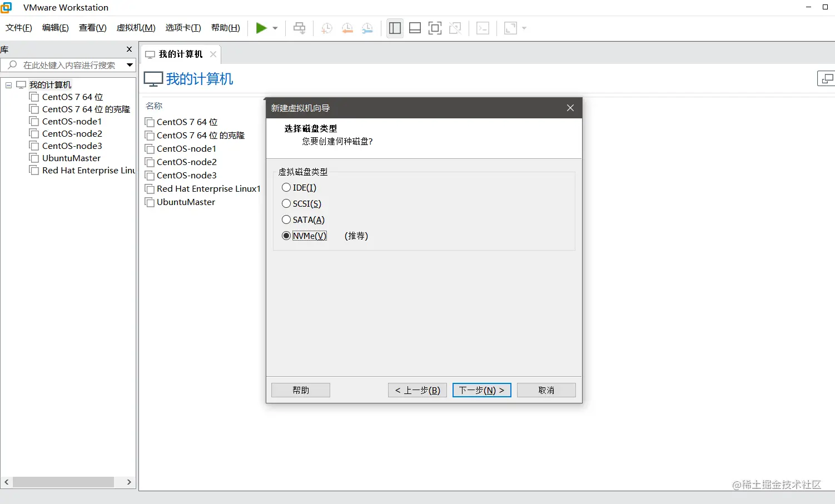Viewport: 835px width, 504px height.
Task: Toggle the library sidebar view icon
Action: tap(395, 28)
